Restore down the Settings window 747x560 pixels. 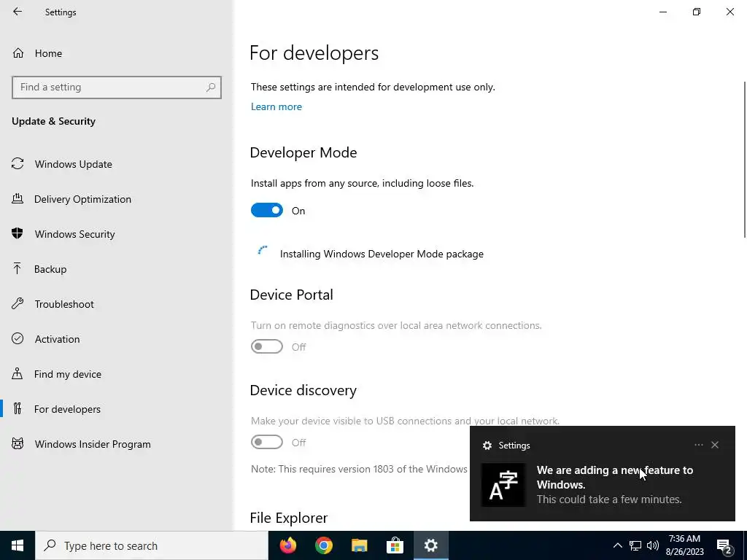(x=697, y=12)
